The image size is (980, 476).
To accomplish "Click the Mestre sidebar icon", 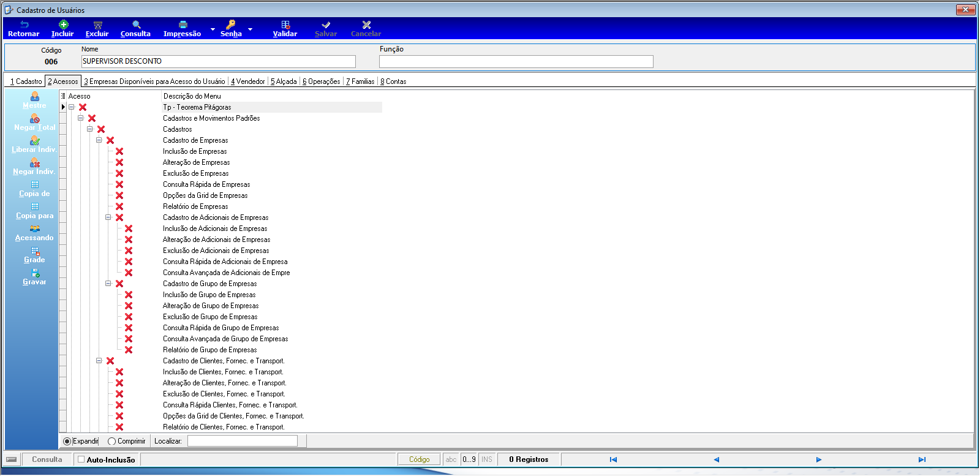I will [x=35, y=96].
